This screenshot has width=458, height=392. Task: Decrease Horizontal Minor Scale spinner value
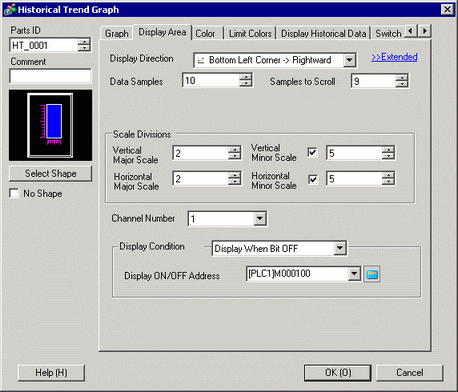(x=388, y=182)
